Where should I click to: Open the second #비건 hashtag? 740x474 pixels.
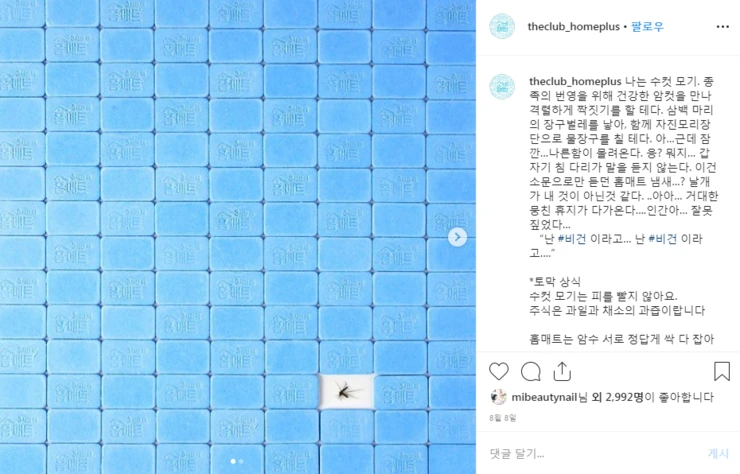coord(663,239)
